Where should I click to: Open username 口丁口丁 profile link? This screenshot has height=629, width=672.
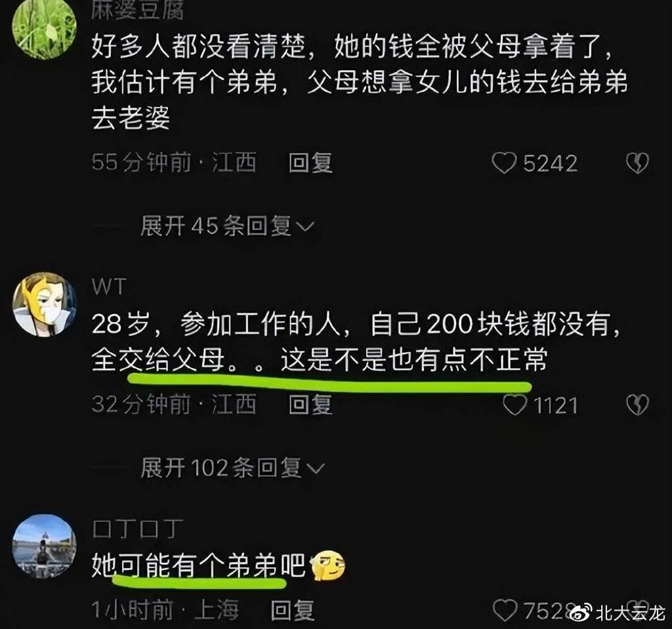point(138,529)
